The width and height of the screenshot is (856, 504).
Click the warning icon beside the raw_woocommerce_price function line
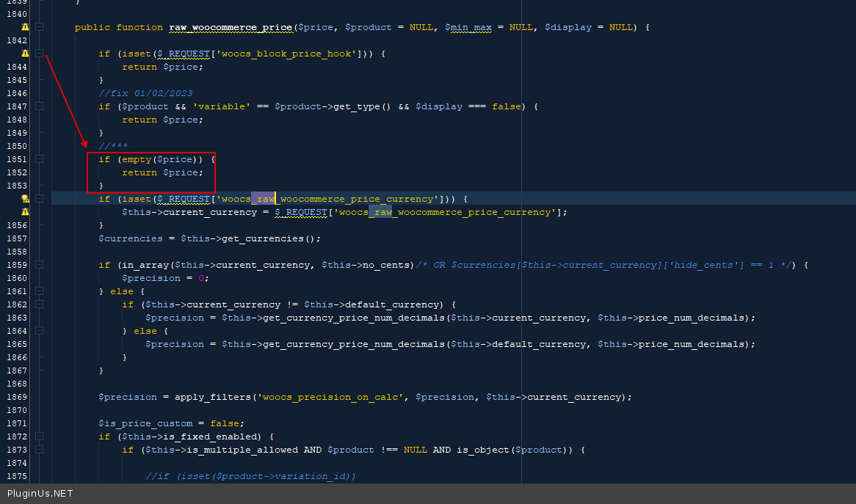25,27
